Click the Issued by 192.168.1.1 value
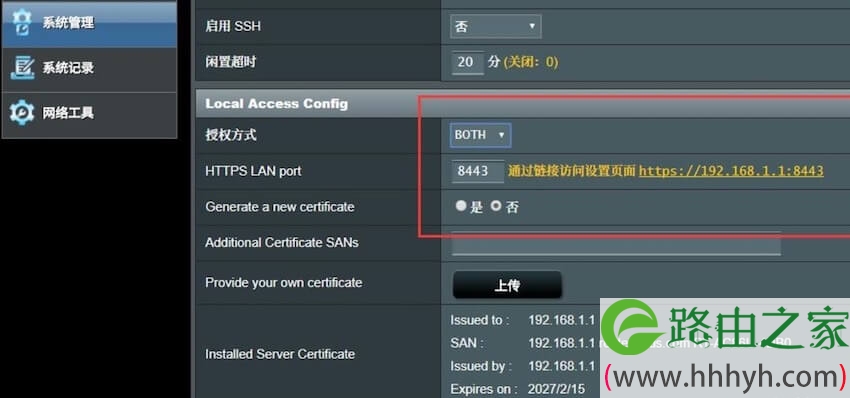The width and height of the screenshot is (850, 398). pyautogui.click(x=562, y=366)
